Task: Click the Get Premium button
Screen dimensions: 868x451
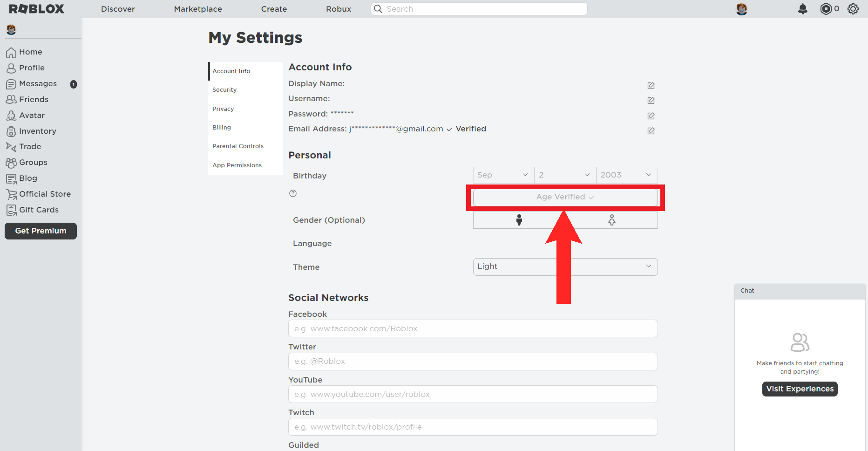Action: (x=41, y=231)
